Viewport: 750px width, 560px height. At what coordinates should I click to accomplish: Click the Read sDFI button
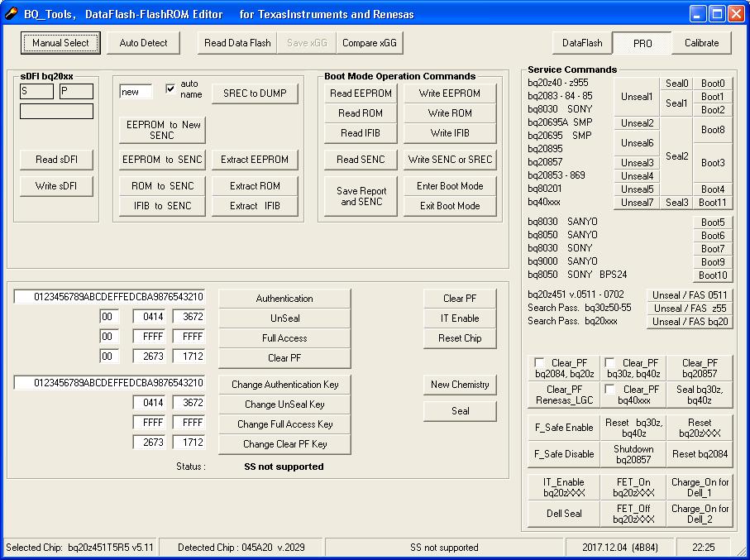coord(56,160)
